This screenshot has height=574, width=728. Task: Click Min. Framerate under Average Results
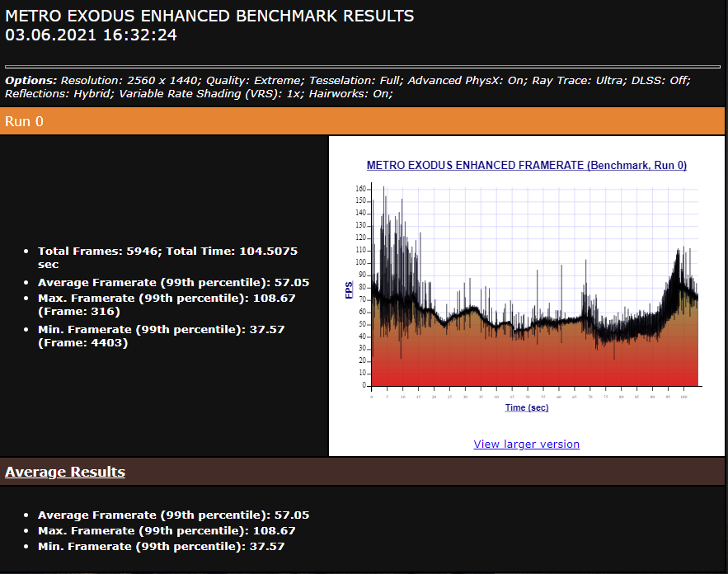(x=161, y=546)
